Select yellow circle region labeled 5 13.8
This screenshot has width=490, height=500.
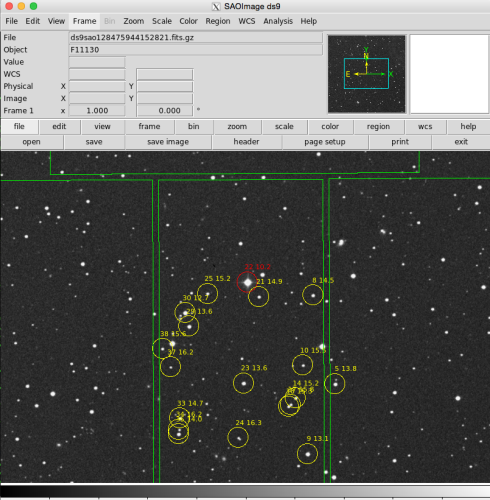(335, 384)
